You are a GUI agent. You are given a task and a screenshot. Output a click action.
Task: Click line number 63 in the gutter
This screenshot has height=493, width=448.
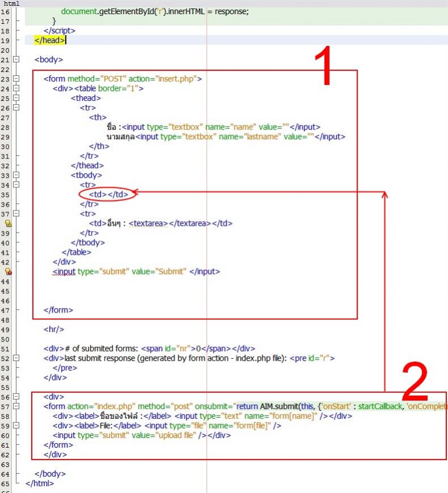click(5, 465)
